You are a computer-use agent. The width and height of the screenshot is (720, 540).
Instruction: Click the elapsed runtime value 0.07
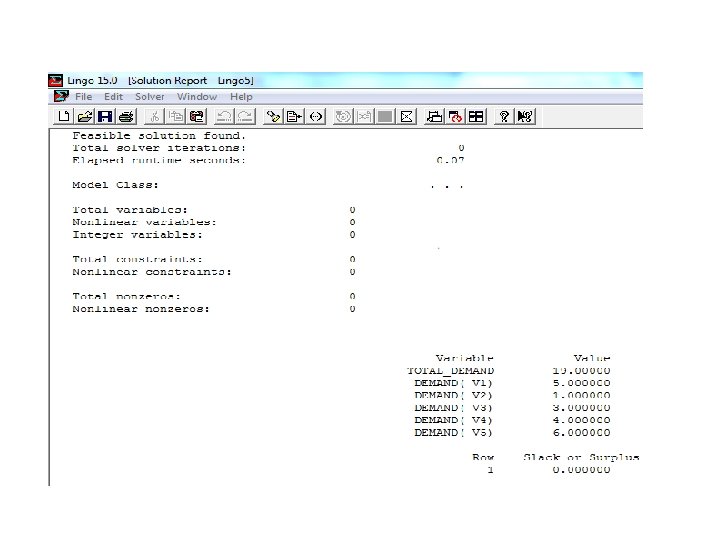(x=450, y=160)
